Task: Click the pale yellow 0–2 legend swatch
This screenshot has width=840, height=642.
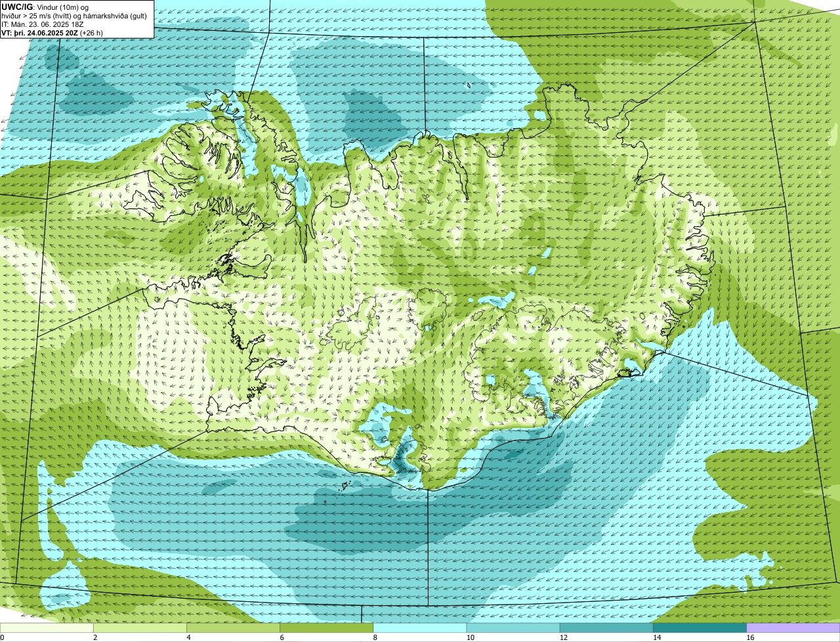Action: pos(47,628)
